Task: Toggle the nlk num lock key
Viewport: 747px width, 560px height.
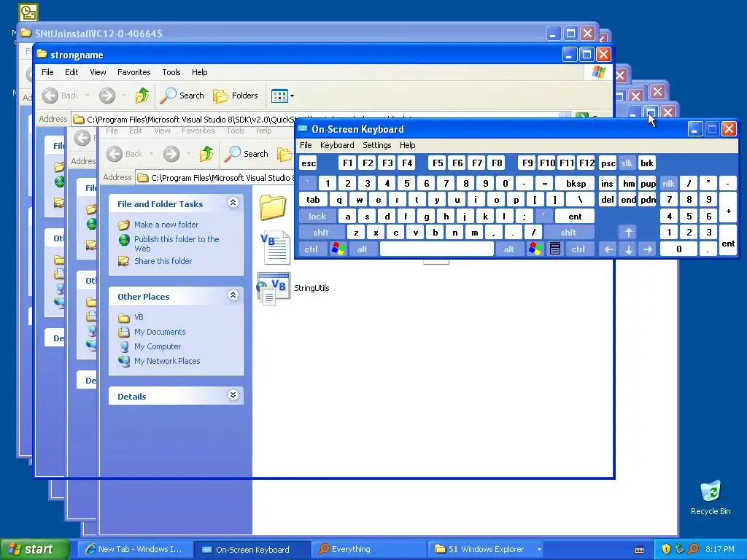Action: (x=669, y=183)
